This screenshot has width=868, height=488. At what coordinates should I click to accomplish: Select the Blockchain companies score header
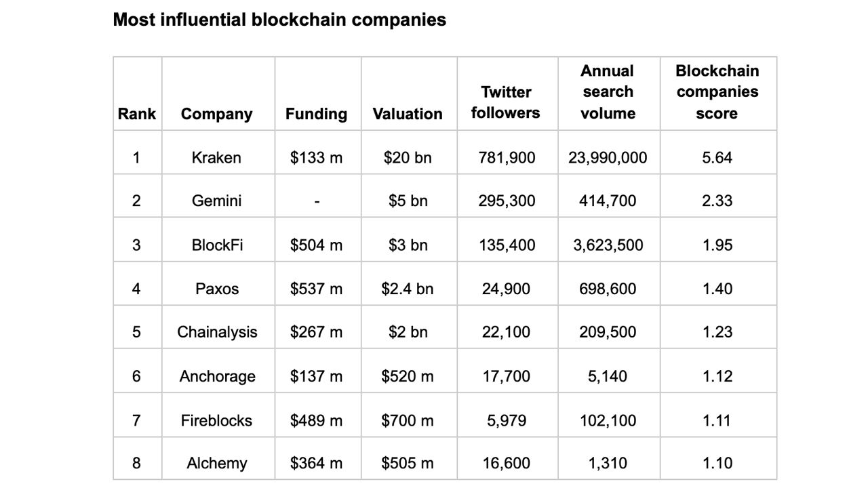click(717, 92)
